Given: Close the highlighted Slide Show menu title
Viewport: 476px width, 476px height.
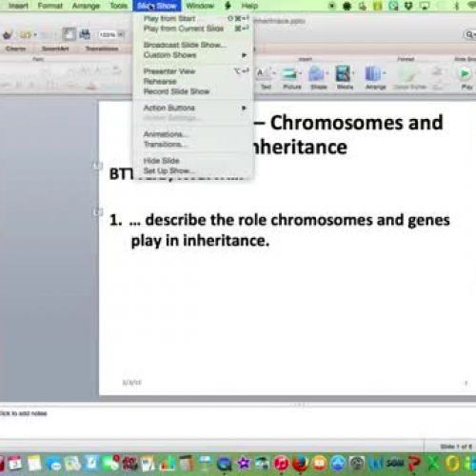Looking at the screenshot, I should (157, 6).
